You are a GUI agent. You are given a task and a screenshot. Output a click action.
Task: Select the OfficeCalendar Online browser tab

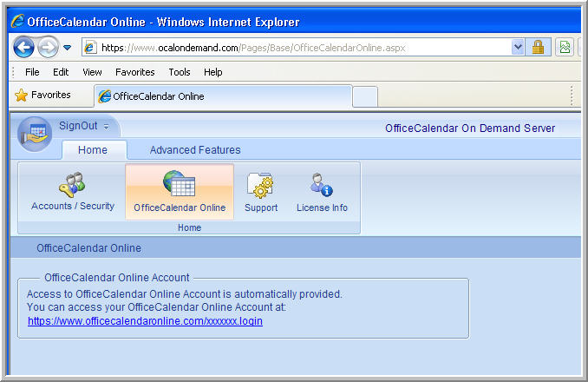click(x=223, y=96)
